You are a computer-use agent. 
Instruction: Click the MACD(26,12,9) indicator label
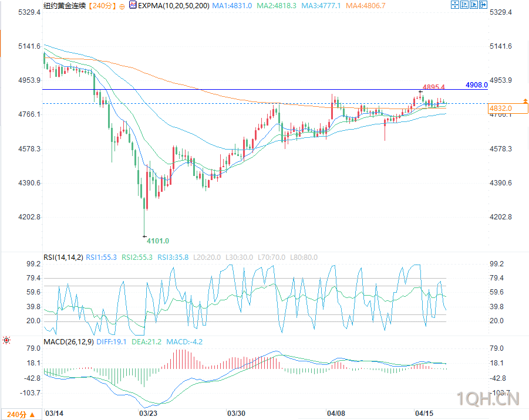69,342
